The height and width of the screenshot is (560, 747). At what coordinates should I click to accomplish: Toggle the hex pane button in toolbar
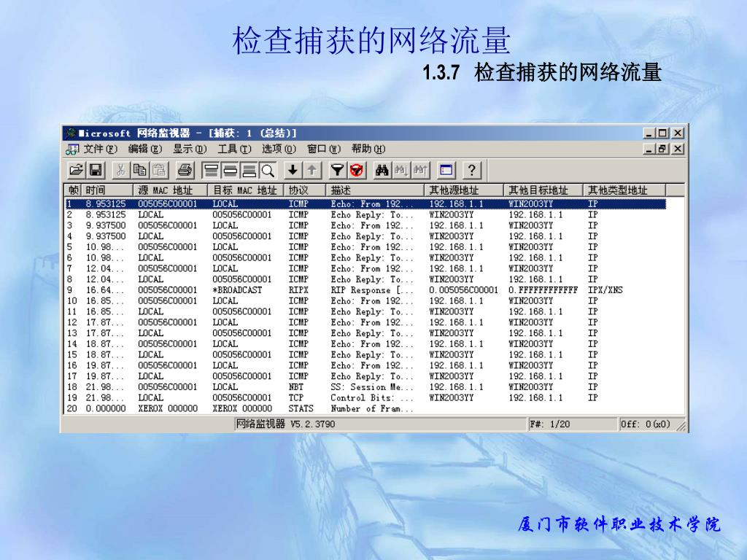click(x=249, y=170)
